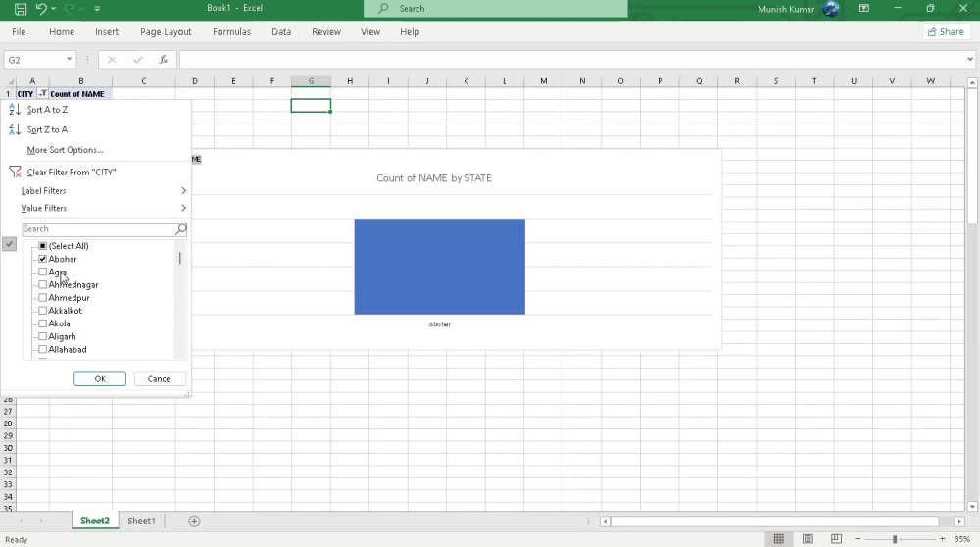Open the View tab
The width and height of the screenshot is (980, 547).
point(370,32)
